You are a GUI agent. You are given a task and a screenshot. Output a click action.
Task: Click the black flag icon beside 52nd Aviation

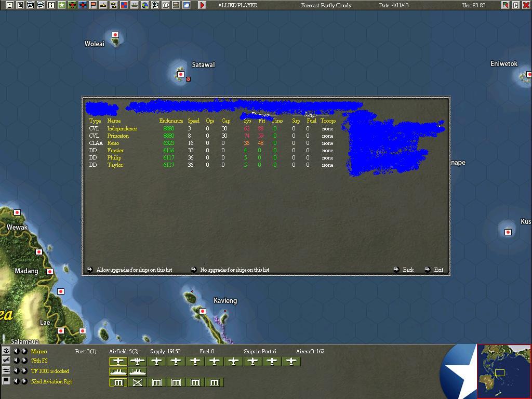(x=6, y=381)
